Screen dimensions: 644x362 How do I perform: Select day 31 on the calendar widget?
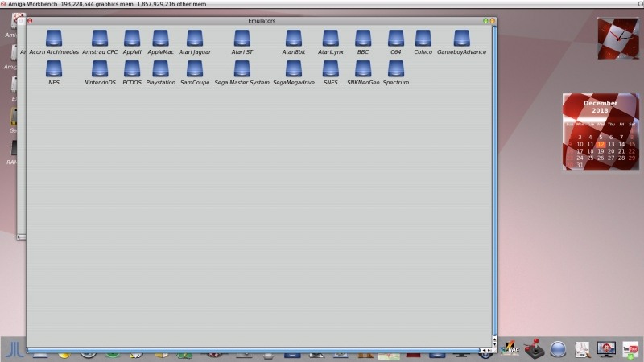pyautogui.click(x=580, y=165)
